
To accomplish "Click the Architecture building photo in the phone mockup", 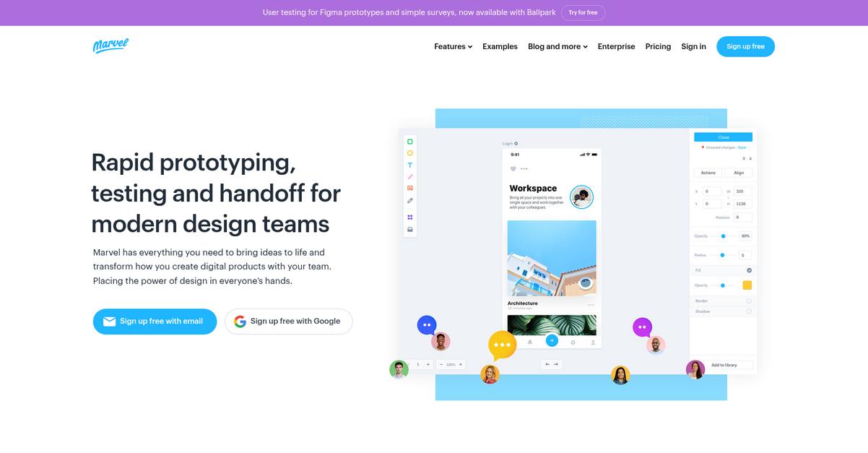I will tap(552, 259).
